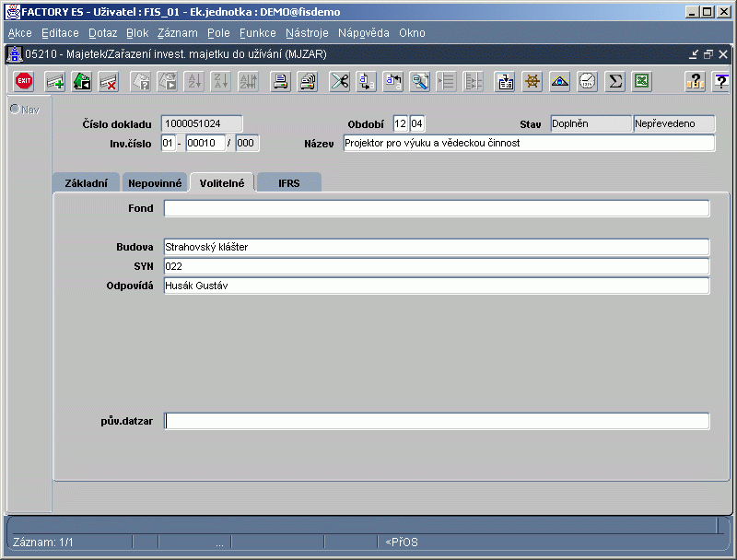Click the SYN field showing 022
The width and height of the screenshot is (737, 560).
[x=436, y=266]
